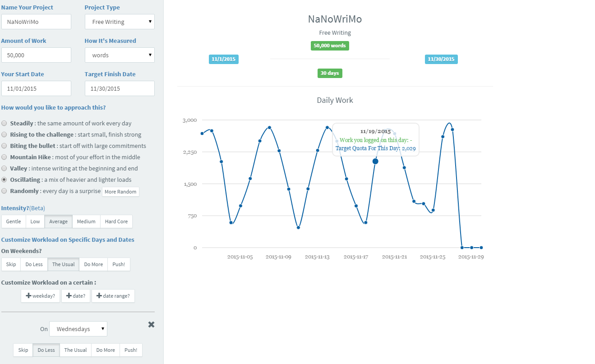Select the Steadily approach
The height and width of the screenshot is (364, 595).
4,123
